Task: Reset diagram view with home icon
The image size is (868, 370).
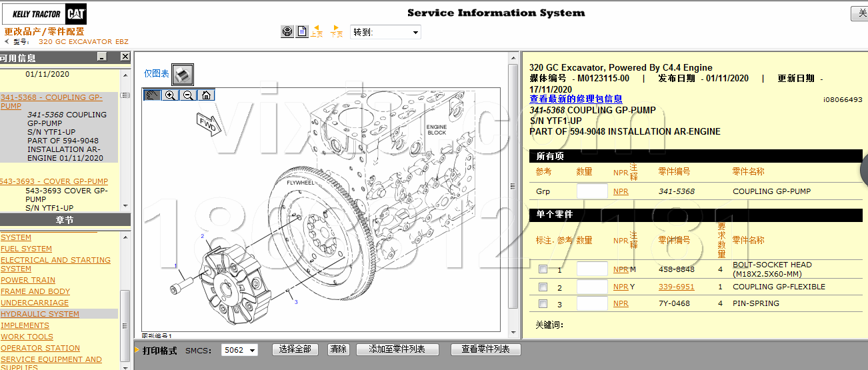Action: point(207,95)
